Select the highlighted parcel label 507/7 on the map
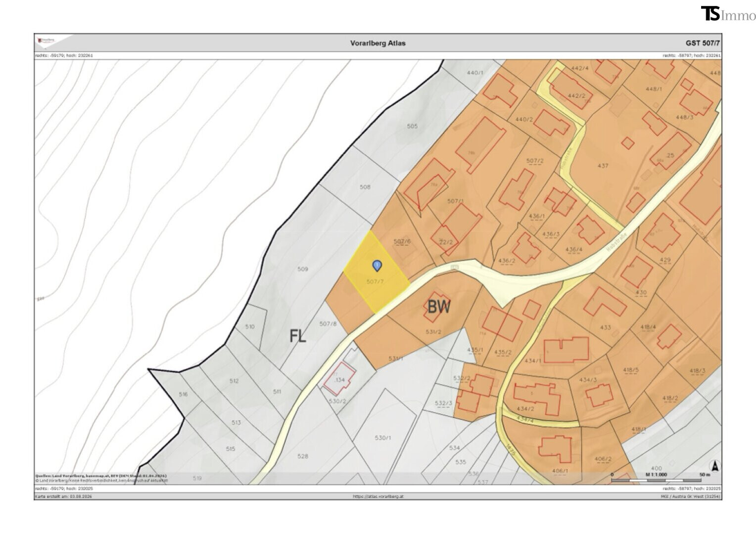 (x=375, y=281)
